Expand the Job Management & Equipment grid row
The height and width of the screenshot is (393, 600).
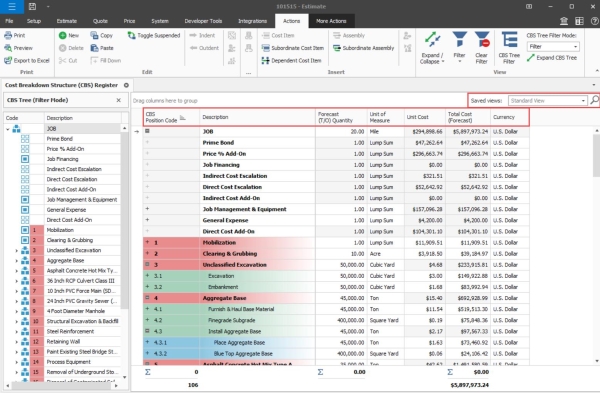pyautogui.click(x=147, y=209)
